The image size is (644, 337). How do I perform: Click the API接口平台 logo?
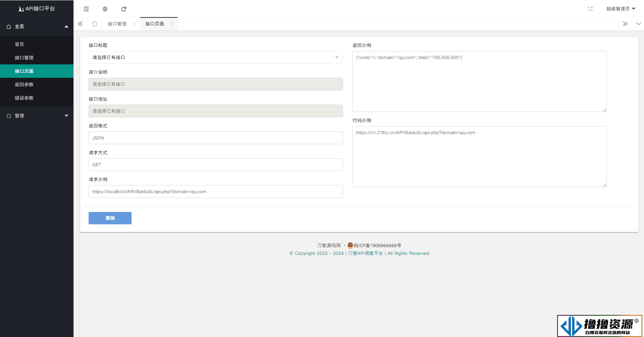point(37,9)
